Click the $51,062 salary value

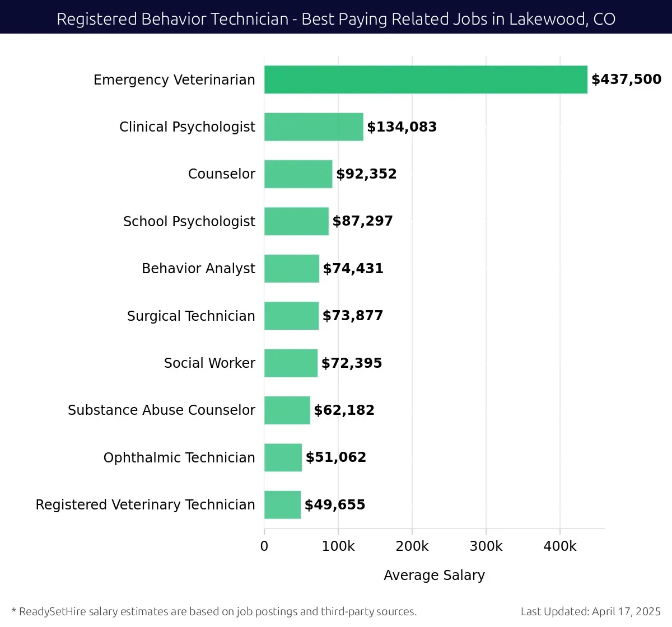pos(336,457)
